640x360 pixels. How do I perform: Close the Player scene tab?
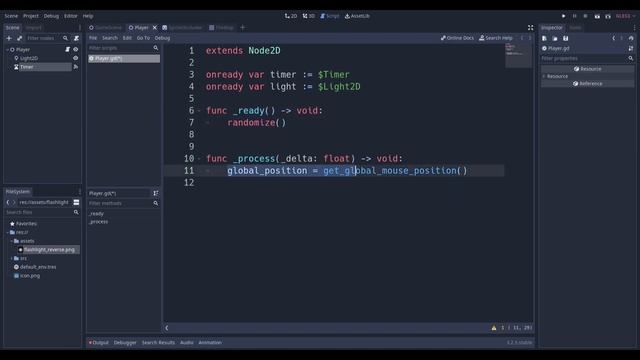pos(155,27)
